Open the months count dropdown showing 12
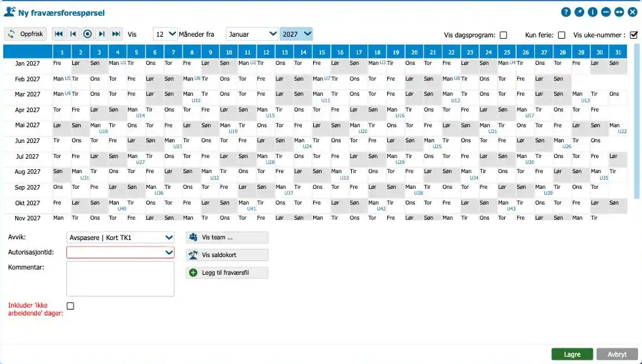Viewport: 642px width, 364px height. point(165,34)
